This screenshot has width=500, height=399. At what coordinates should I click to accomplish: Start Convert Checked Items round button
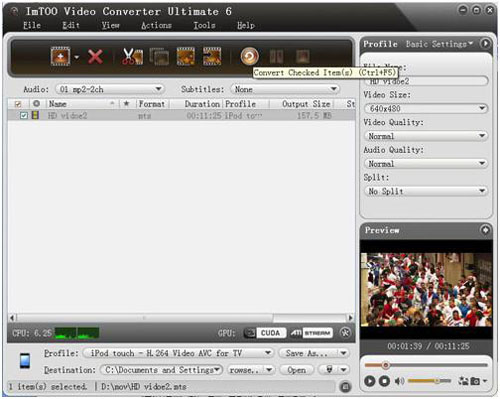[249, 56]
